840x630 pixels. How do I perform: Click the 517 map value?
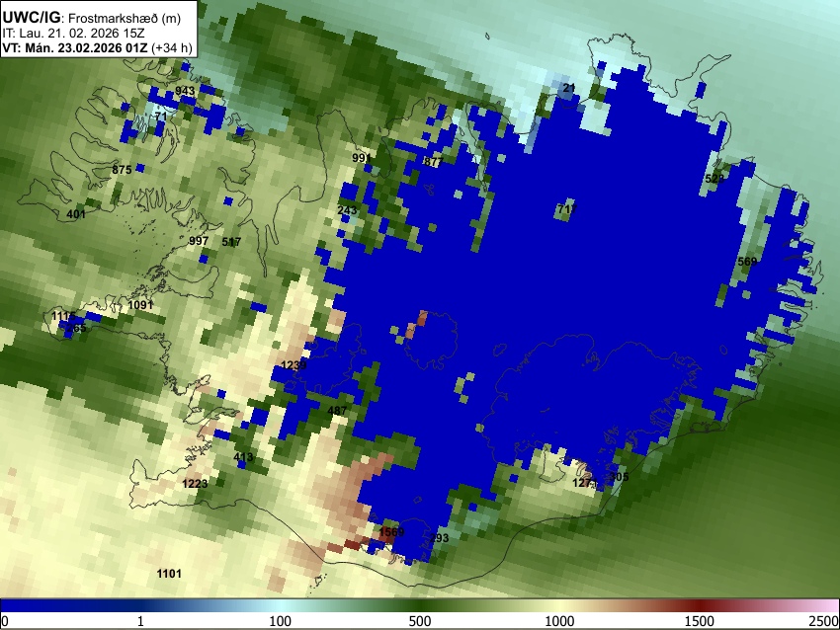click(x=231, y=242)
